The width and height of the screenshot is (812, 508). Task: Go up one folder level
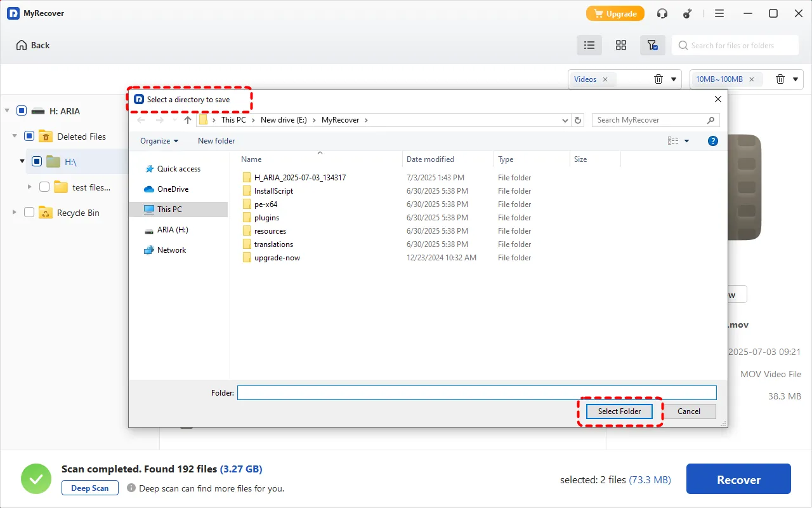(x=188, y=120)
